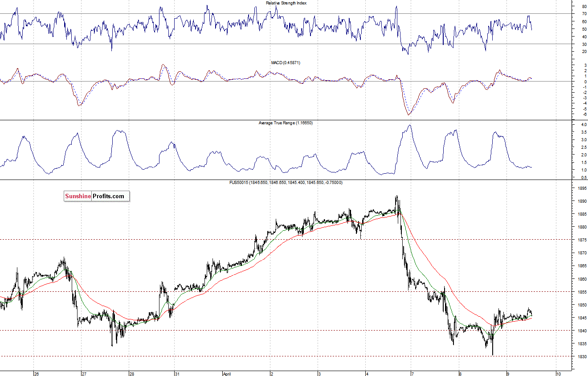Click the ATR 4.0 axis label

click(x=584, y=125)
